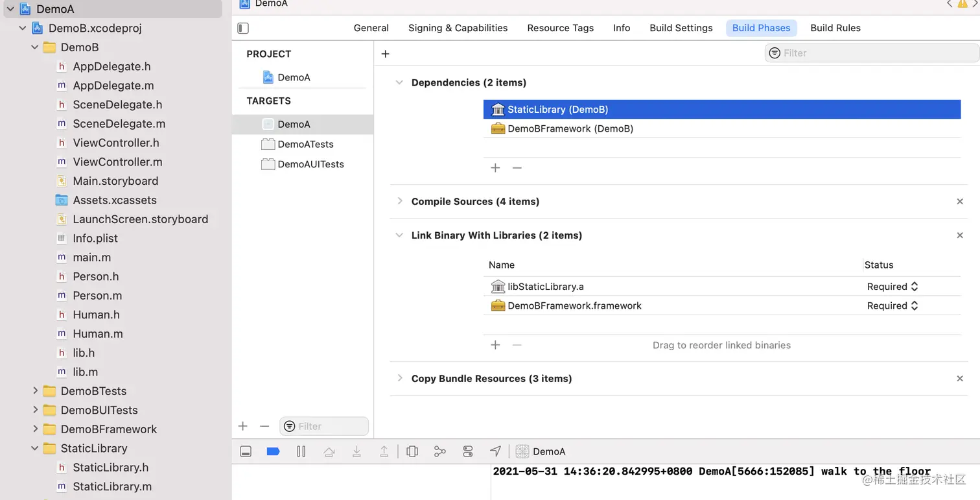The height and width of the screenshot is (500, 980).
Task: Click the issue warning indicator in jump bar
Action: click(962, 4)
